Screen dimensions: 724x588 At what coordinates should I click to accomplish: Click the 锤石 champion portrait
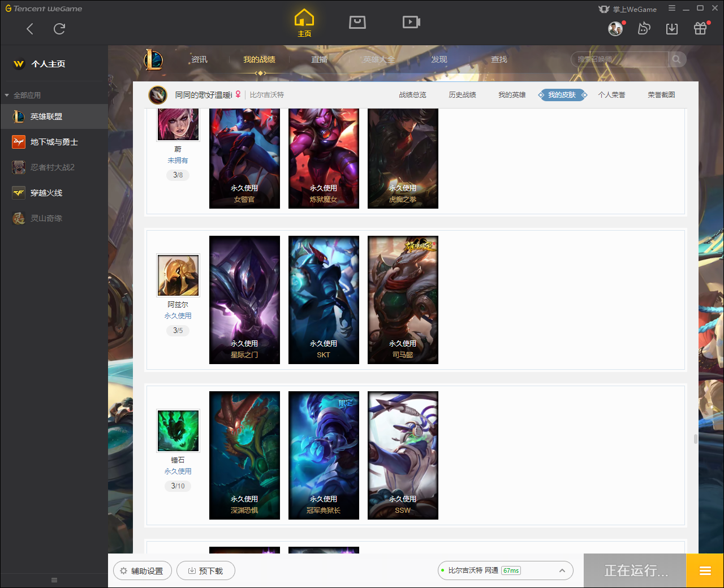pos(178,431)
